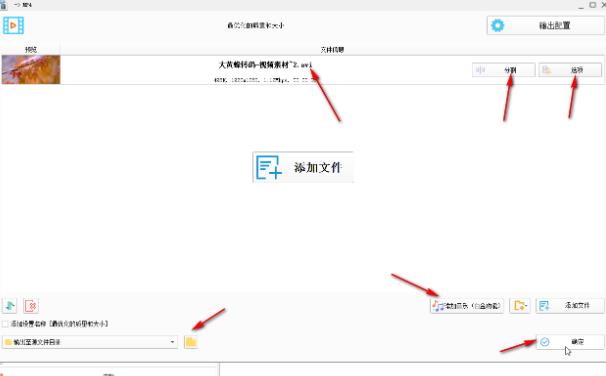Confirm with the 确定 OK button
Screen dimensions: 606x376
(x=570, y=342)
